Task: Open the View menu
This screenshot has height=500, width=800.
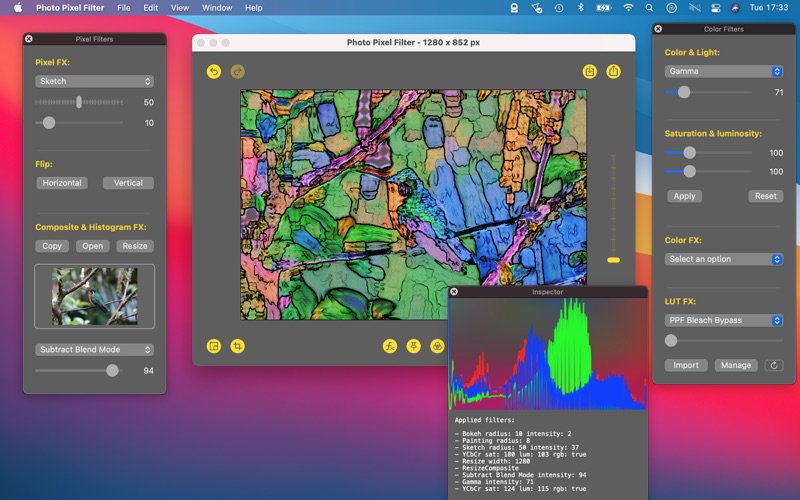Action: coord(180,8)
